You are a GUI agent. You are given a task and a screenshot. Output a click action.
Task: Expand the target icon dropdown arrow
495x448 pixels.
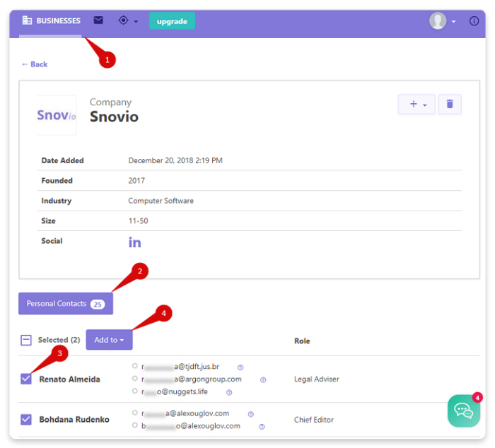tap(136, 21)
